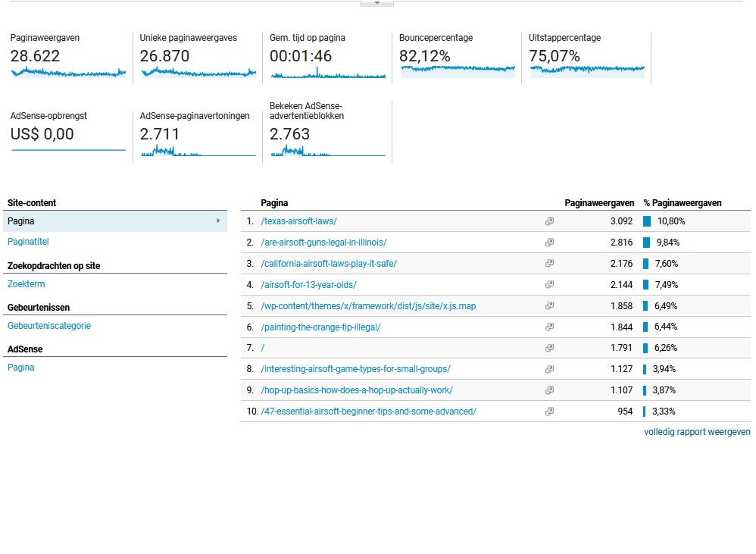
Task: Click the Pagina column header in the table
Action: click(x=274, y=203)
